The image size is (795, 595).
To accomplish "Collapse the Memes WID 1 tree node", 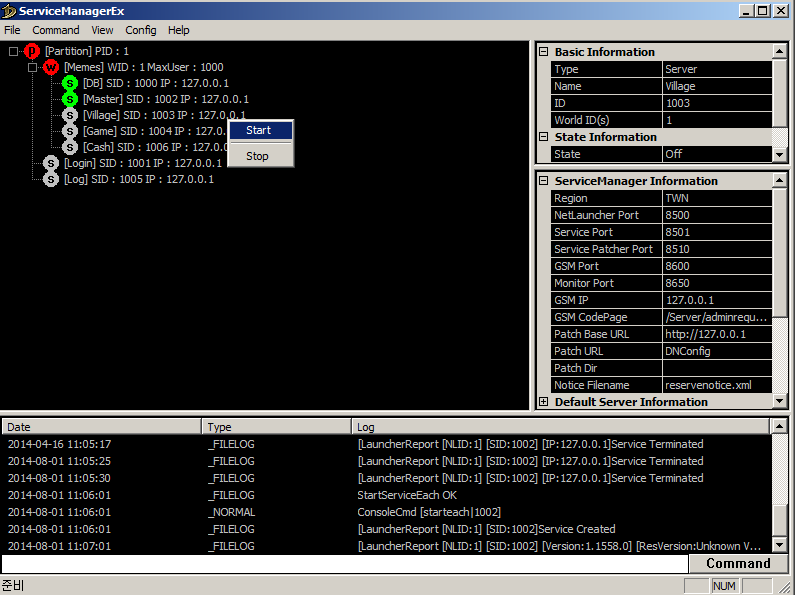I will pos(32,67).
